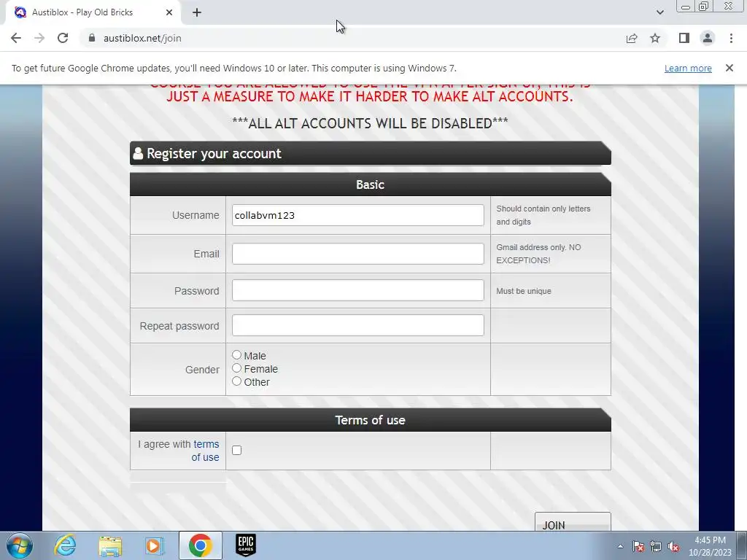Expand the tab search dropdown

659,12
